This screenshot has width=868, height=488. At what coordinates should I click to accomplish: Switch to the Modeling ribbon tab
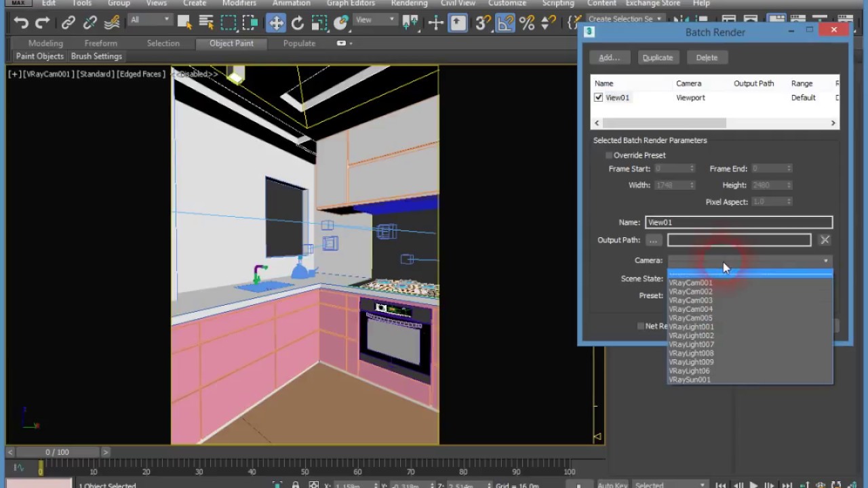coord(45,43)
